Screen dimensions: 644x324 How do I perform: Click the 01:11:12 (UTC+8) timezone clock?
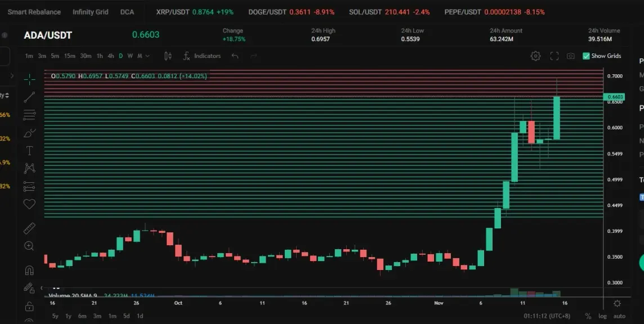(547, 316)
